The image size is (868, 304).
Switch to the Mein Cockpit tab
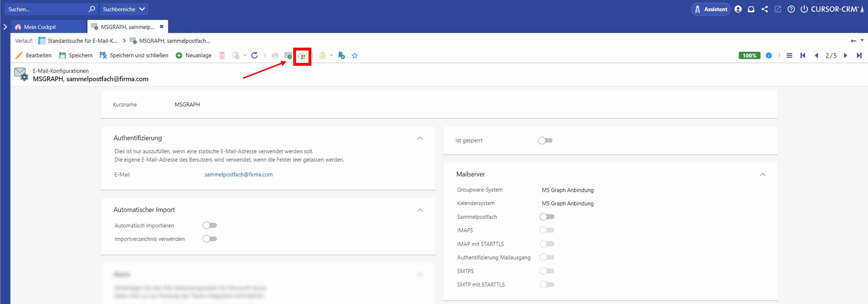pos(40,27)
